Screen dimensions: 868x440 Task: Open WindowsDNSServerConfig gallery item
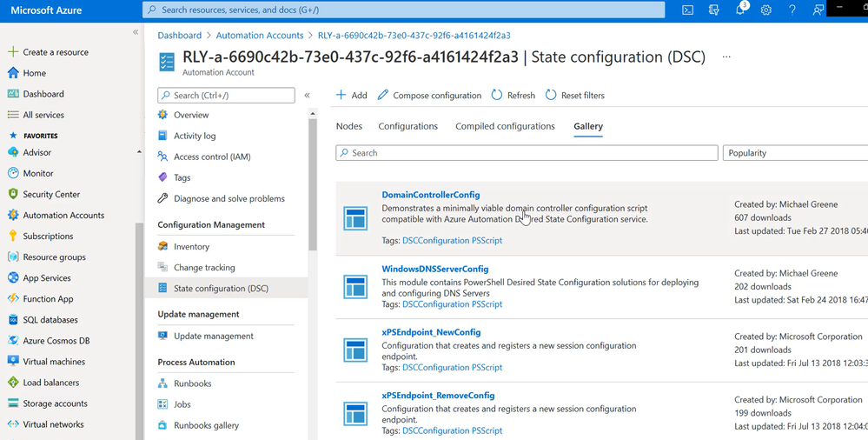coord(435,270)
